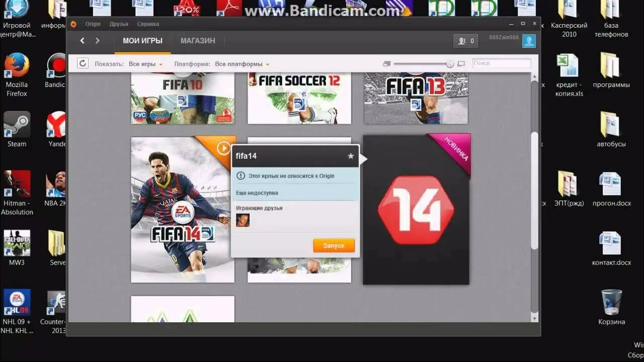The image size is (644, 362).
Task: Click 'Этот ярлык не относится к Origin' text
Action: (x=291, y=176)
